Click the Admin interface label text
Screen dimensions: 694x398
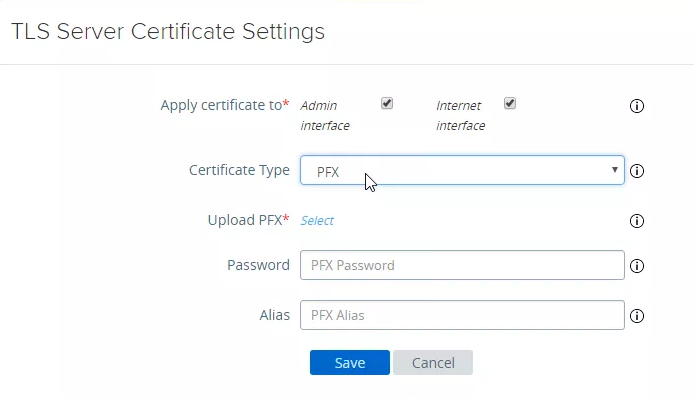[325, 116]
